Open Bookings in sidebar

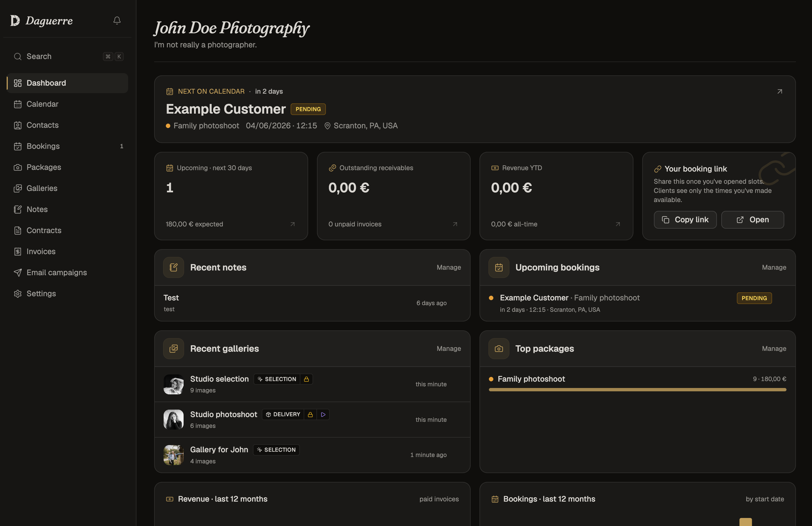[x=68, y=146]
